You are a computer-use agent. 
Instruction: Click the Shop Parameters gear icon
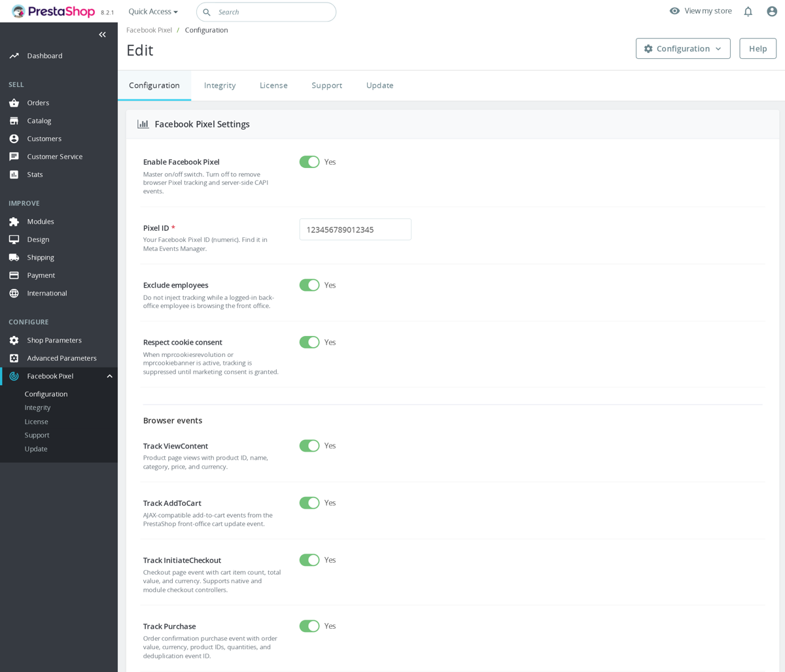tap(14, 341)
